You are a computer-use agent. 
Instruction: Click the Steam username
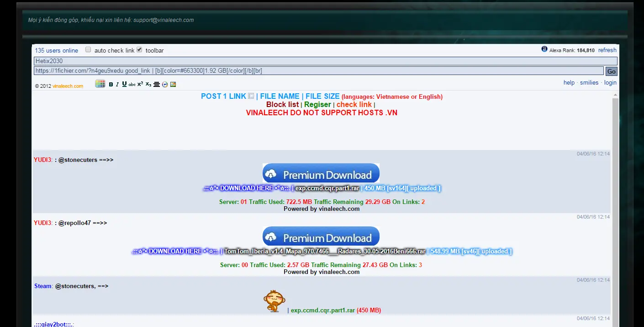coord(43,286)
